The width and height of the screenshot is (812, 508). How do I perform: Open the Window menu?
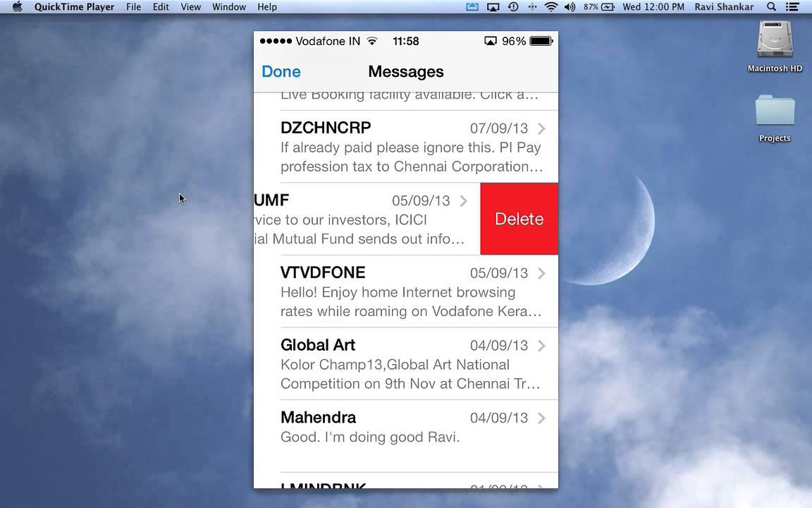click(x=229, y=7)
